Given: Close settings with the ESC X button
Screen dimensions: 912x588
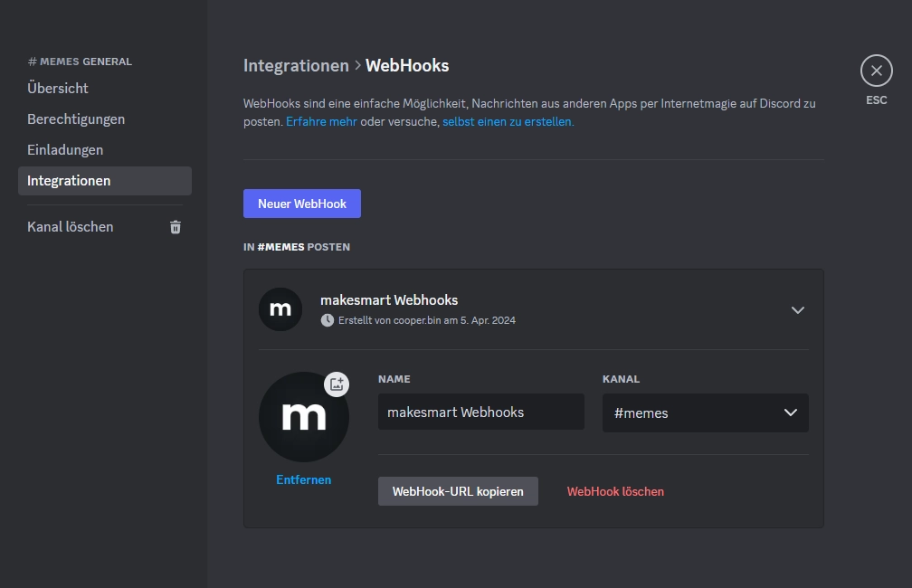Looking at the screenshot, I should (876, 71).
